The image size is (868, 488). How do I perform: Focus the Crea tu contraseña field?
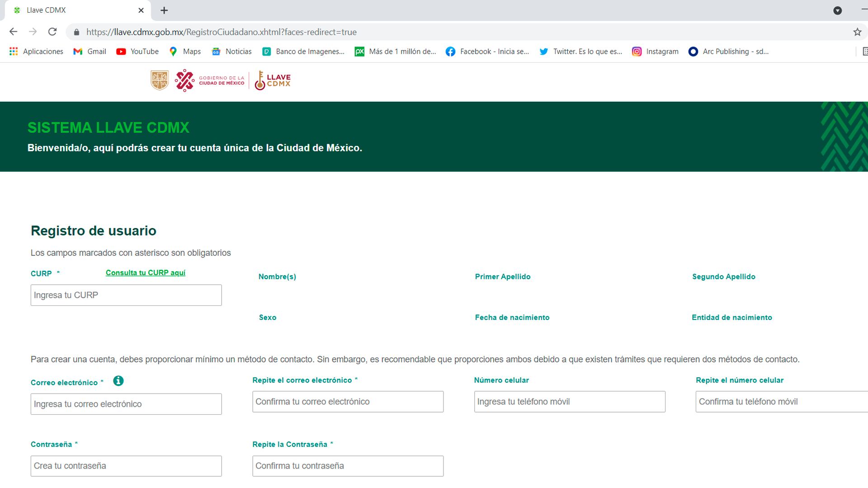point(126,466)
